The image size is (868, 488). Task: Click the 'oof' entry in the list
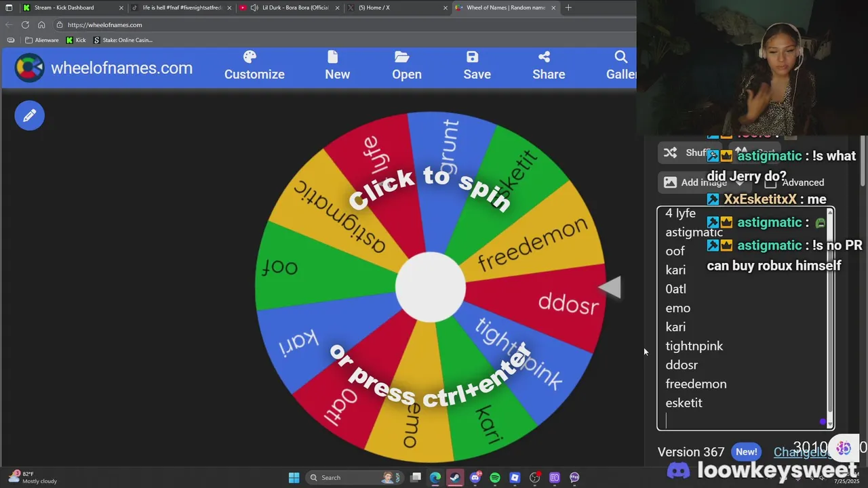click(675, 251)
